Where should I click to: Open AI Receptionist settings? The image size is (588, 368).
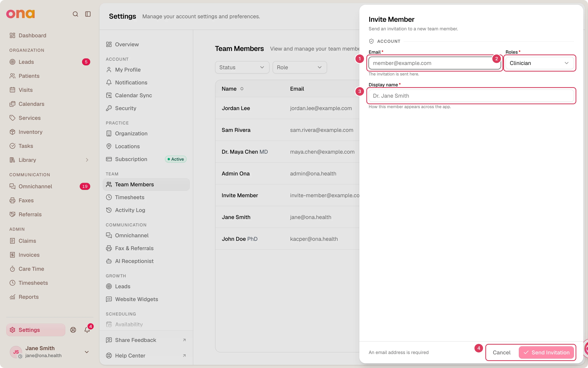point(146,261)
